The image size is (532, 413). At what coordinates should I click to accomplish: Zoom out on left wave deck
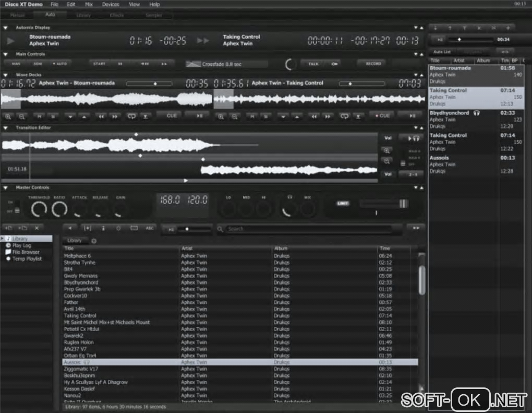(x=21, y=116)
